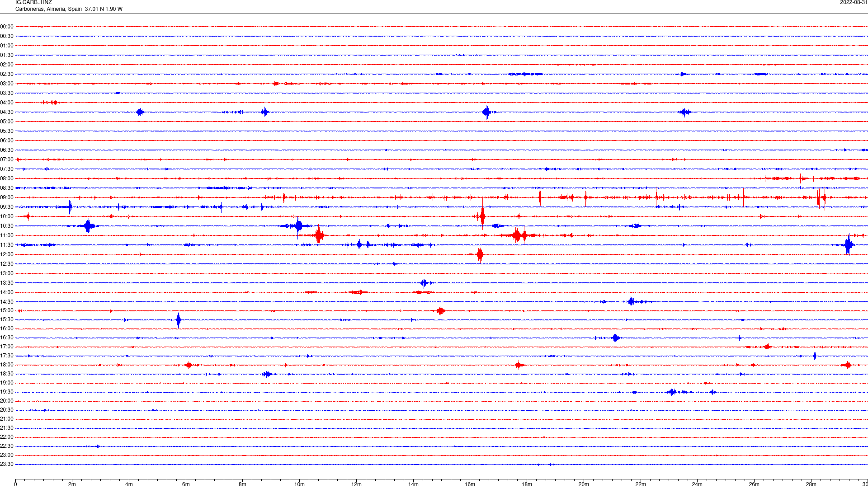
Task: Click the 20:00 time label
Action: point(7,401)
